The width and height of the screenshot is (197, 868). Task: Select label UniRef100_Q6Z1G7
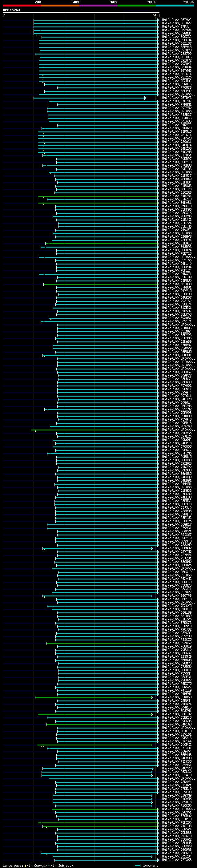[176, 43]
